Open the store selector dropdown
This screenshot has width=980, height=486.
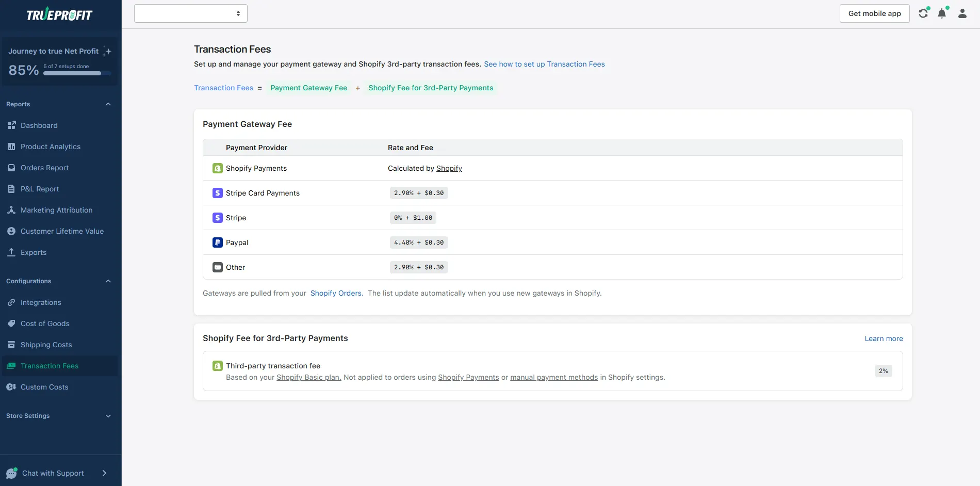(x=191, y=13)
